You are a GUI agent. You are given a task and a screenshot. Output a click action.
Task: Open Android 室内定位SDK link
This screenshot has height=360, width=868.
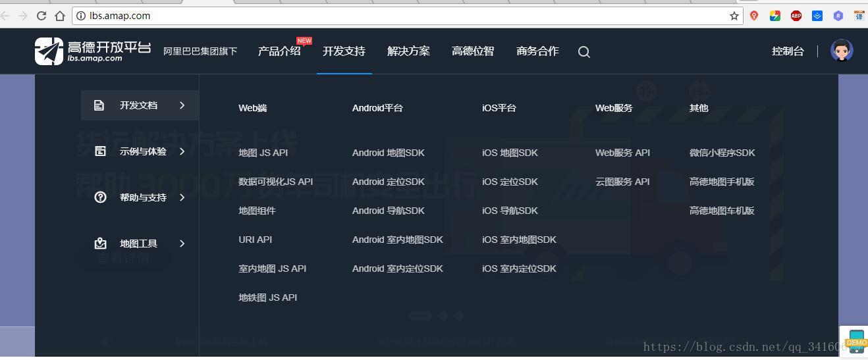[398, 269]
